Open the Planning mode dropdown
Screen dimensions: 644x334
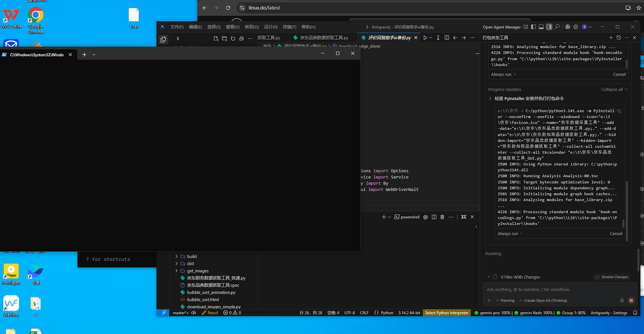coord(505,300)
